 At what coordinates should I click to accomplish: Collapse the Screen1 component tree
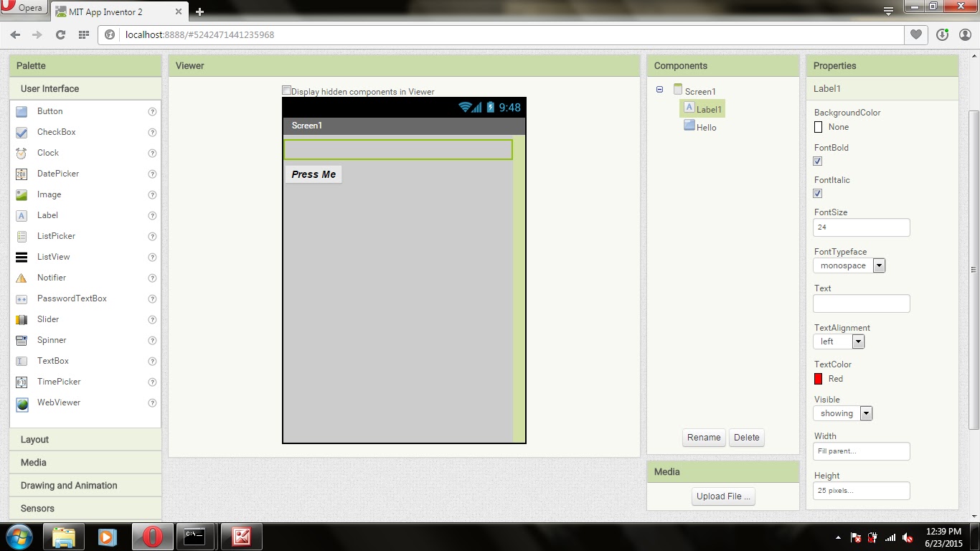coord(659,89)
